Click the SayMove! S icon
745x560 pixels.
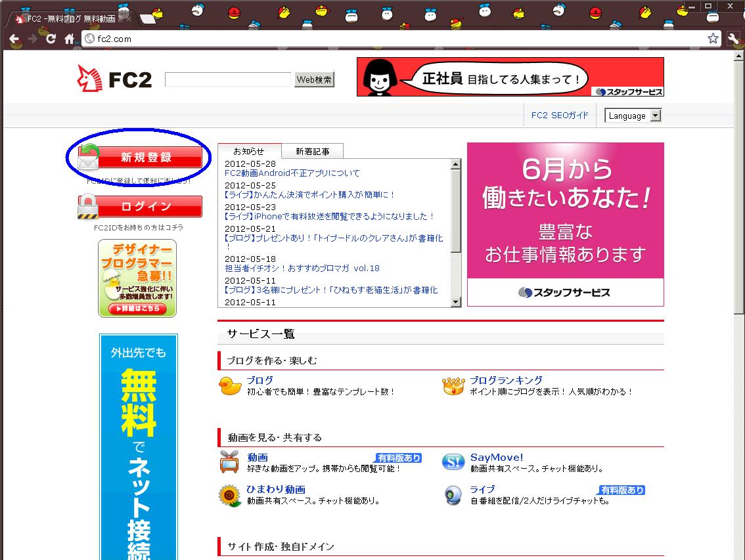pyautogui.click(x=453, y=462)
